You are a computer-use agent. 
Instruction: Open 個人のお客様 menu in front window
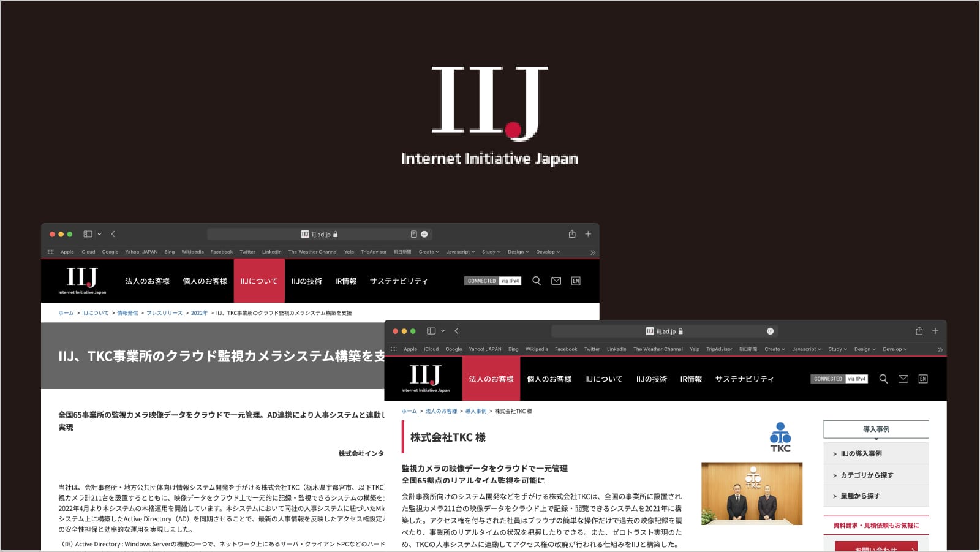tap(549, 379)
